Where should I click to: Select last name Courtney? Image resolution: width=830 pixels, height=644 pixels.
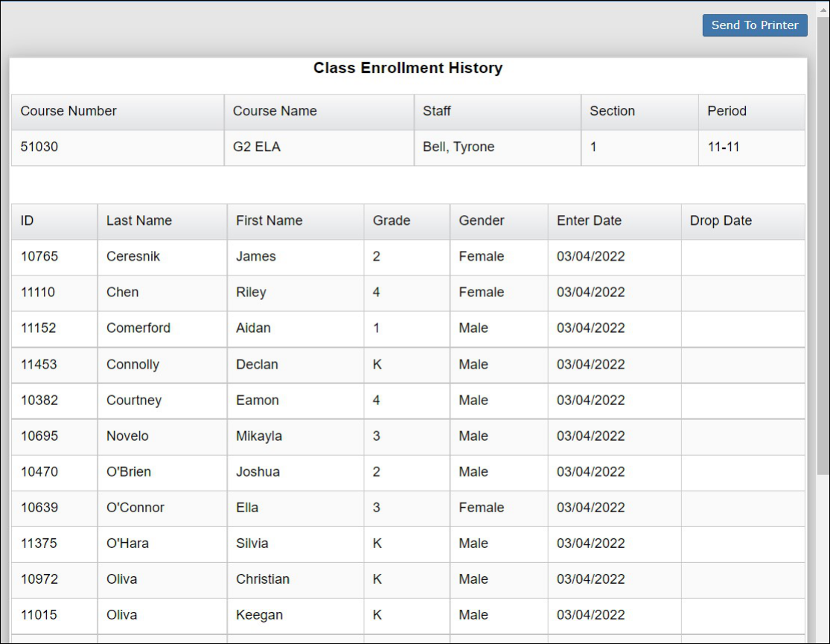pos(134,401)
